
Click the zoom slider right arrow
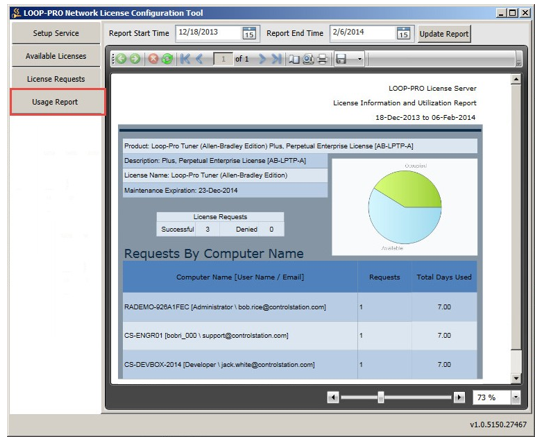pyautogui.click(x=459, y=397)
